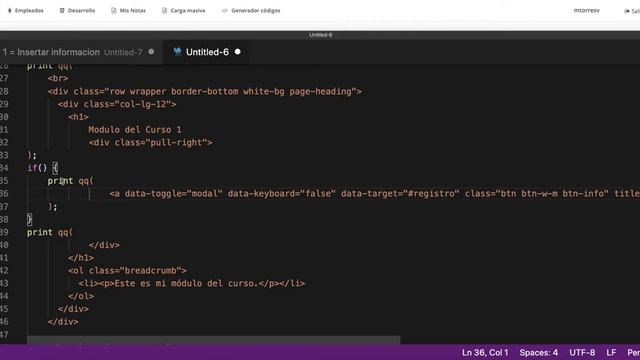Click the Perl file icon on Untitled-6 tab
The height and width of the screenshot is (360, 640).
(x=177, y=52)
